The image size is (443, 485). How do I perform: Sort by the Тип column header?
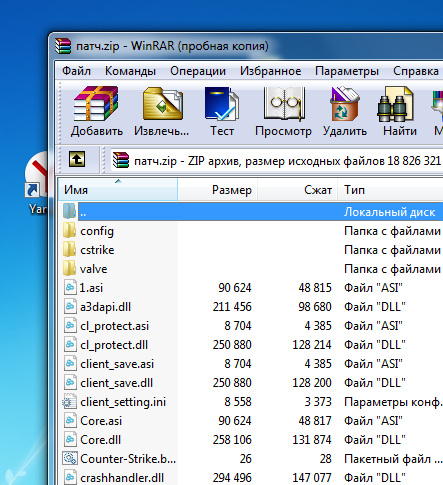pos(390,190)
